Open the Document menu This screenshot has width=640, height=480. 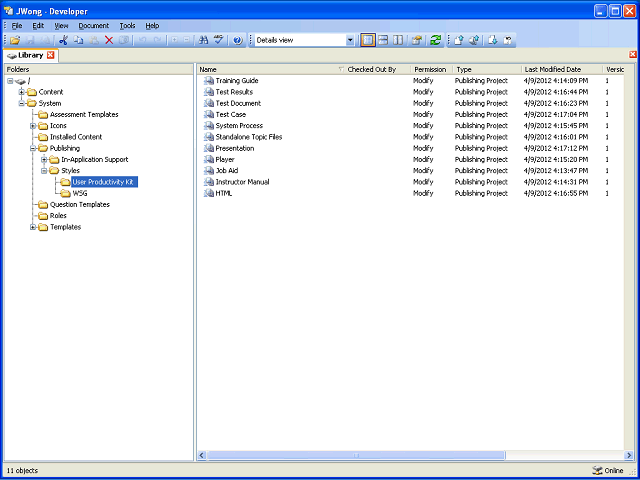click(94, 26)
